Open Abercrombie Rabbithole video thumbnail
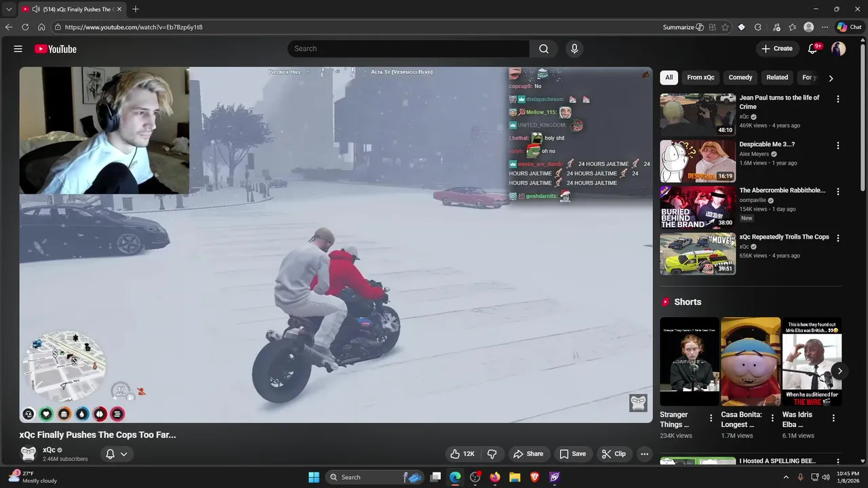Viewport: 868px width, 488px height. [698, 207]
